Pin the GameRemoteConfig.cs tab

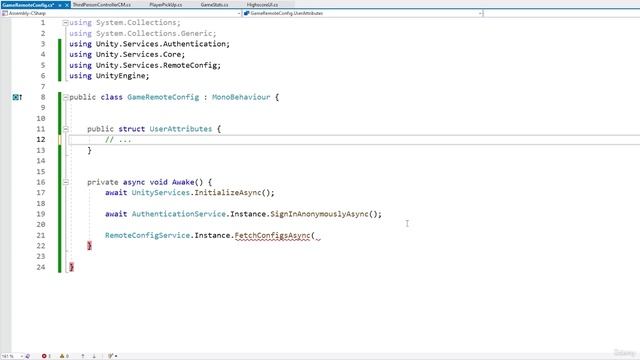(x=60, y=5)
